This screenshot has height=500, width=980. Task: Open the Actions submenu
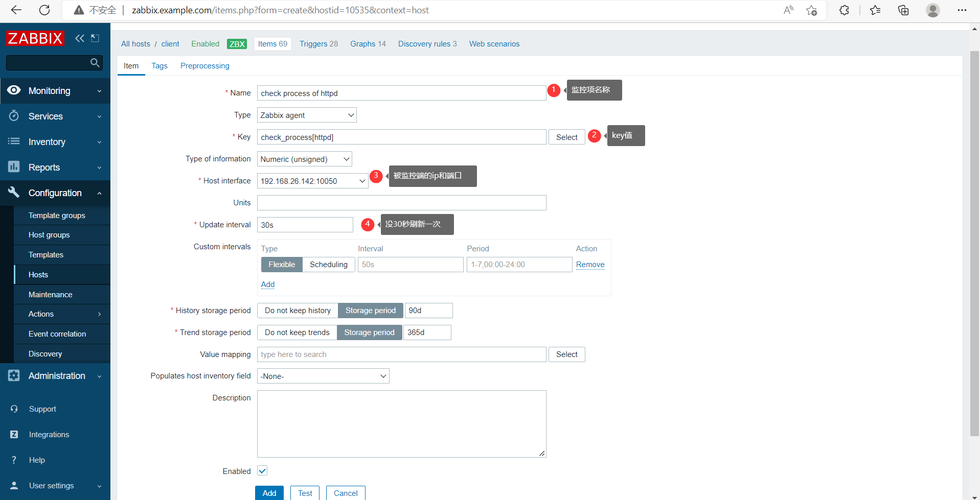pos(62,314)
